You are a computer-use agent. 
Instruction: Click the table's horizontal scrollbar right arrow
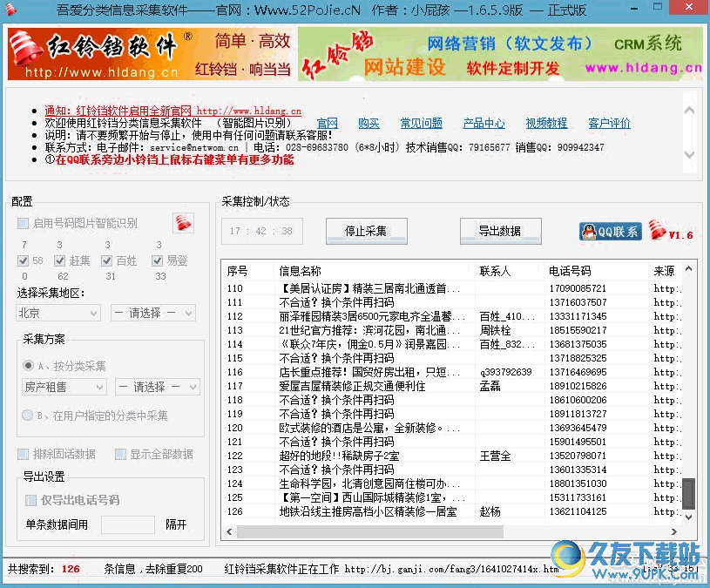point(673,532)
